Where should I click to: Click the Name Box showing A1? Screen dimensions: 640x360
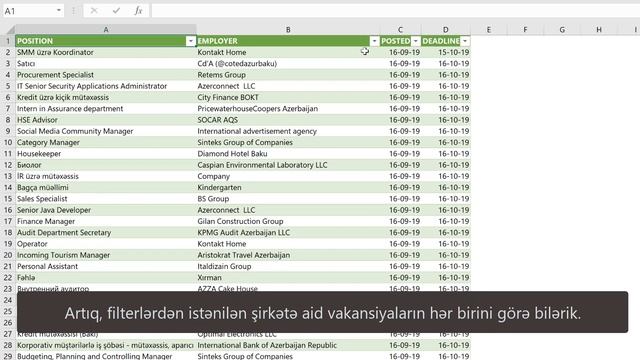(x=29, y=11)
